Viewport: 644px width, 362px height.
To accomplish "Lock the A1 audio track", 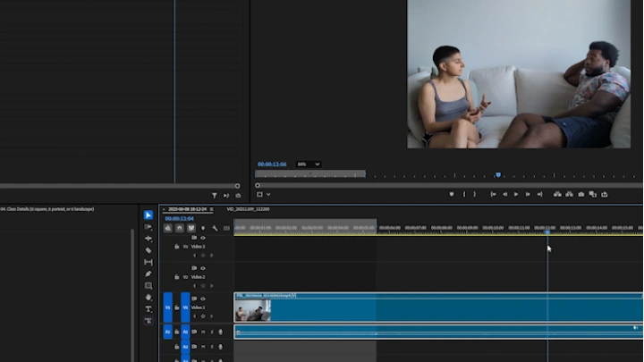I will [x=176, y=332].
